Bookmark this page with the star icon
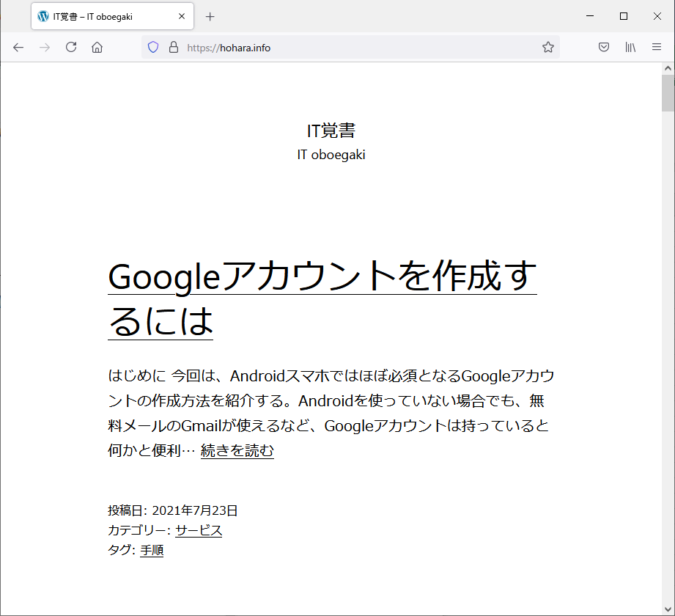Viewport: 675px width, 616px height. [x=548, y=48]
